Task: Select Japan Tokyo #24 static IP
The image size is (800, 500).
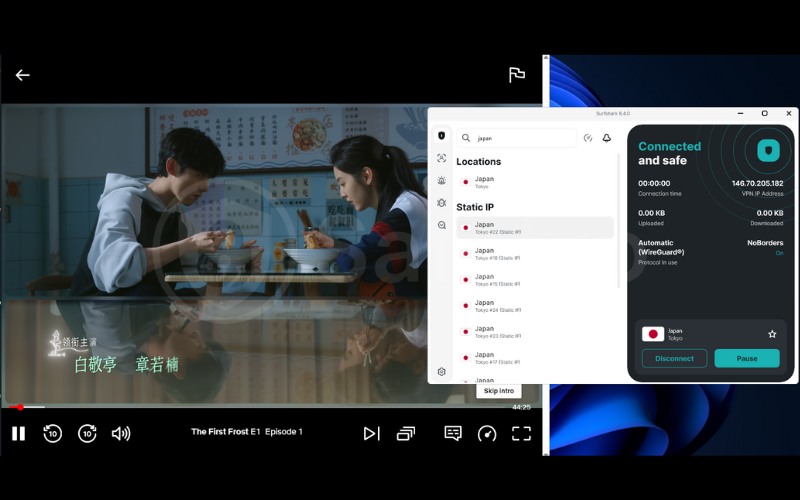Action: 535,306
